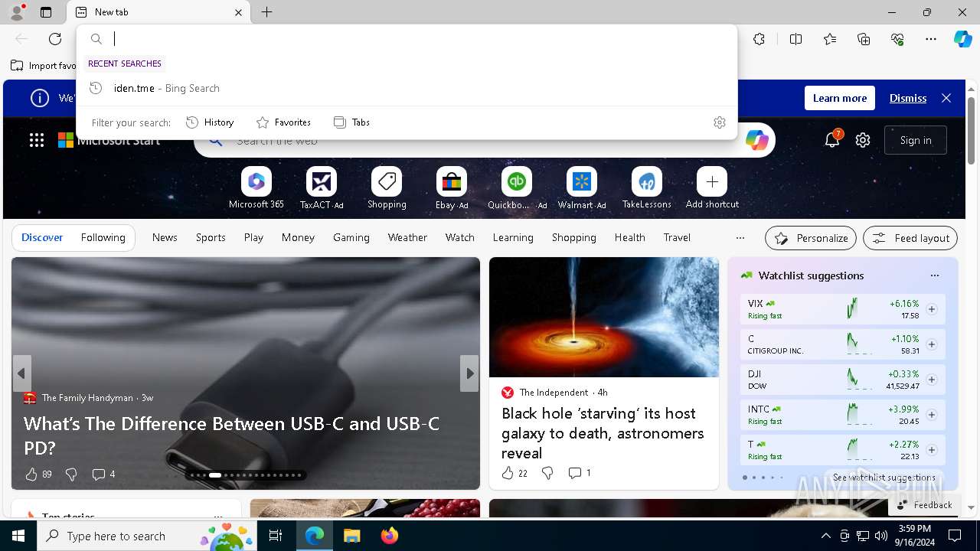This screenshot has height=551, width=980.
Task: Open the Weather feed tab
Action: point(407,237)
